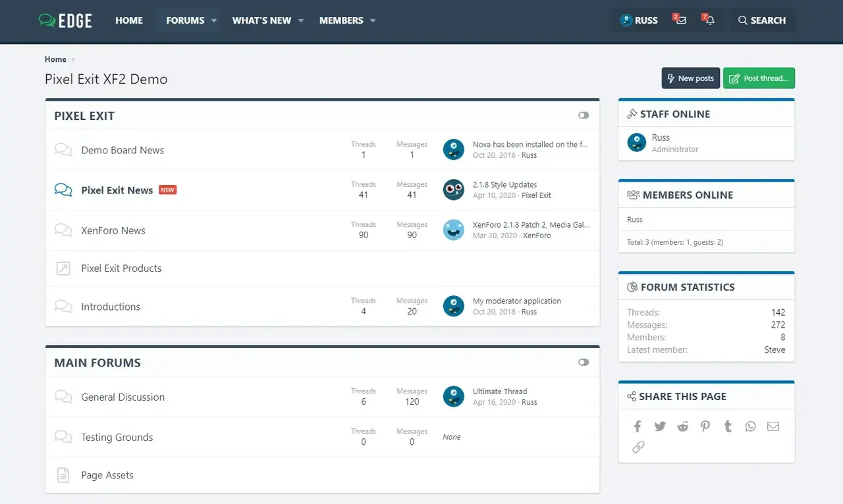This screenshot has height=504, width=843.
Task: Go to the Home menu item
Action: tap(129, 20)
